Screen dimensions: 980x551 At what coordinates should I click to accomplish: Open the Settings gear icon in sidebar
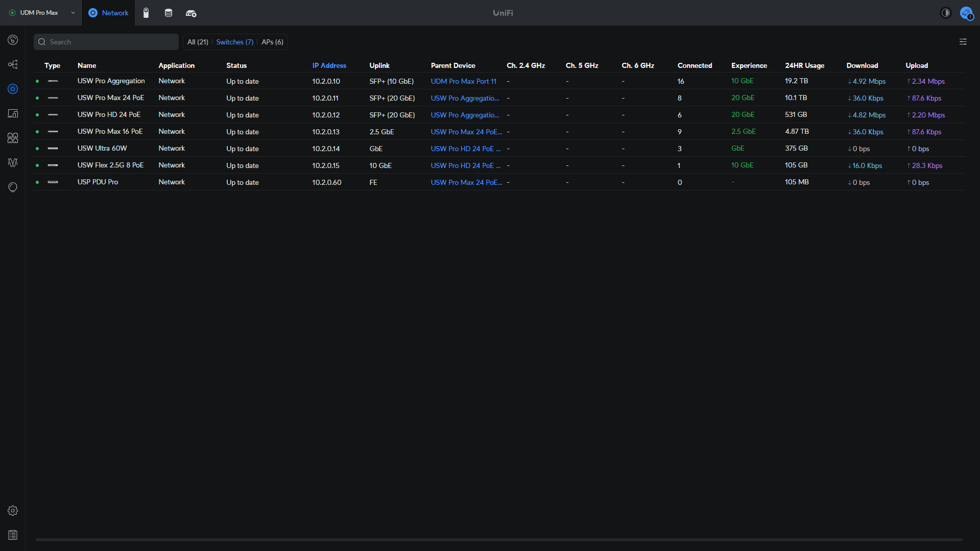click(13, 511)
